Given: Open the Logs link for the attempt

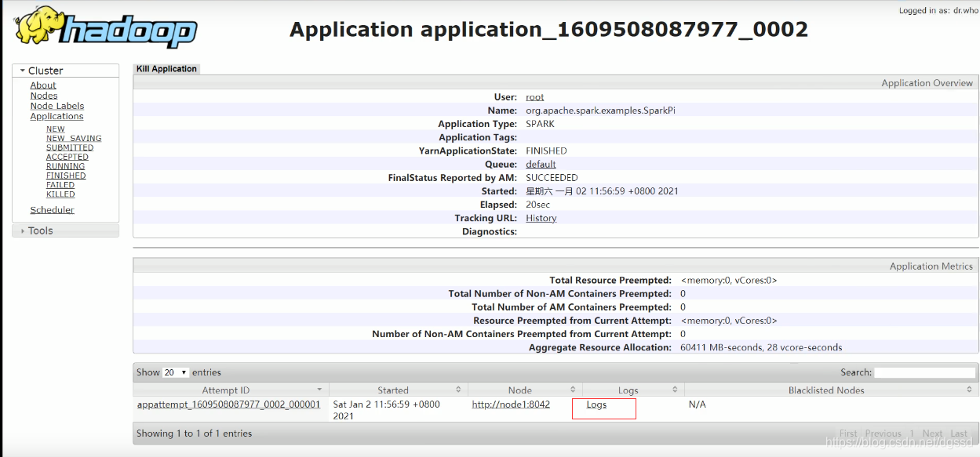Looking at the screenshot, I should (x=596, y=404).
